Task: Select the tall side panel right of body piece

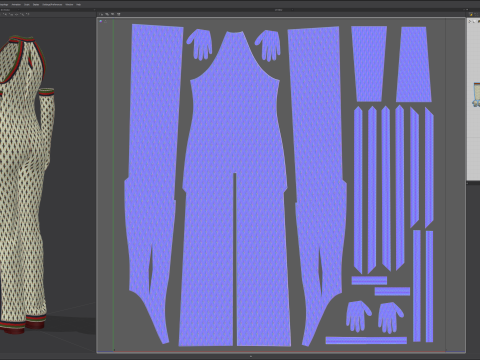Action: pyautogui.click(x=317, y=167)
